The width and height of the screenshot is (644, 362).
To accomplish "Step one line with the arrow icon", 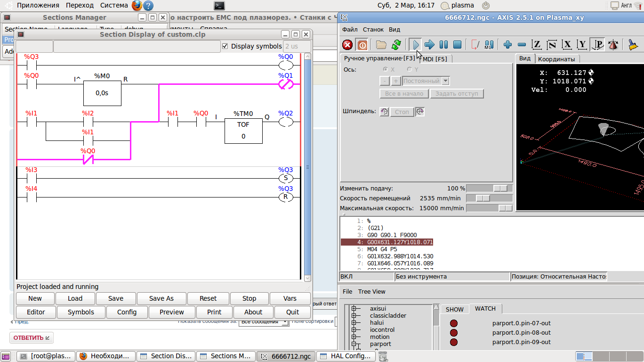I will [429, 45].
